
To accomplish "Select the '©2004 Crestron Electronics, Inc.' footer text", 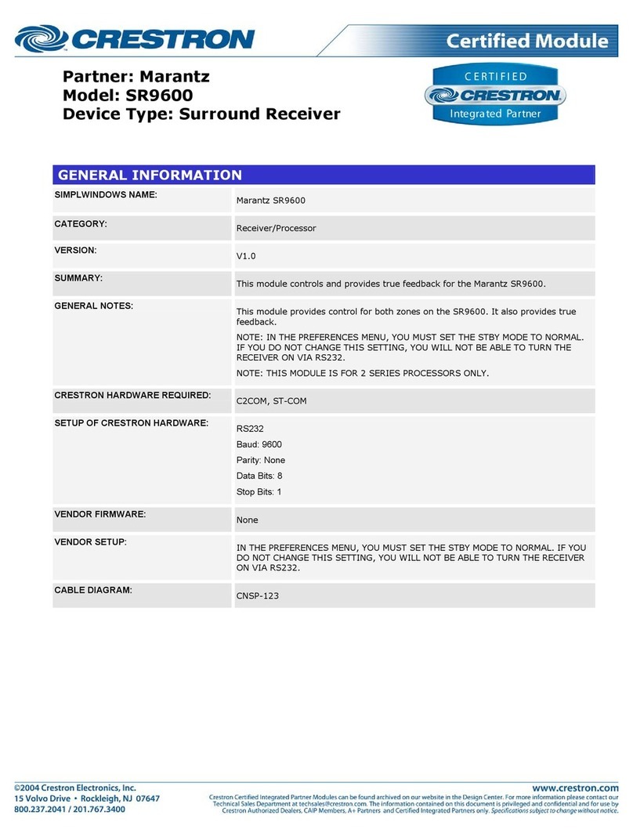I will pyautogui.click(x=75, y=788).
